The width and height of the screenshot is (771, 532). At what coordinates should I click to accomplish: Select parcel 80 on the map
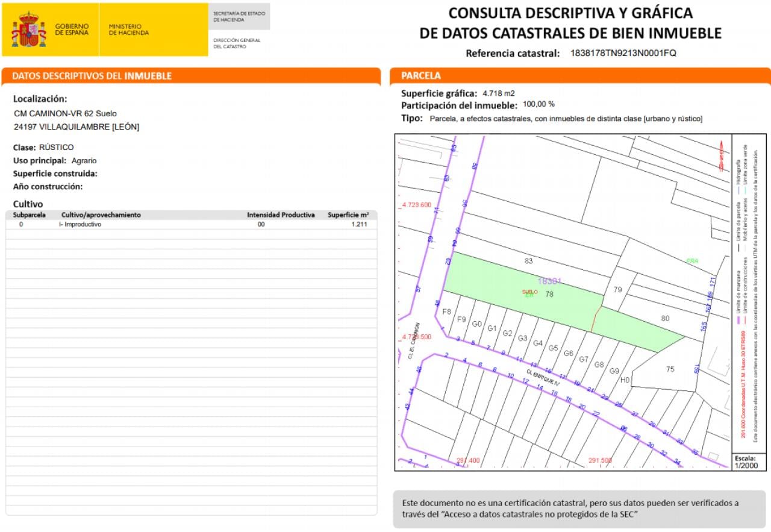point(665,318)
